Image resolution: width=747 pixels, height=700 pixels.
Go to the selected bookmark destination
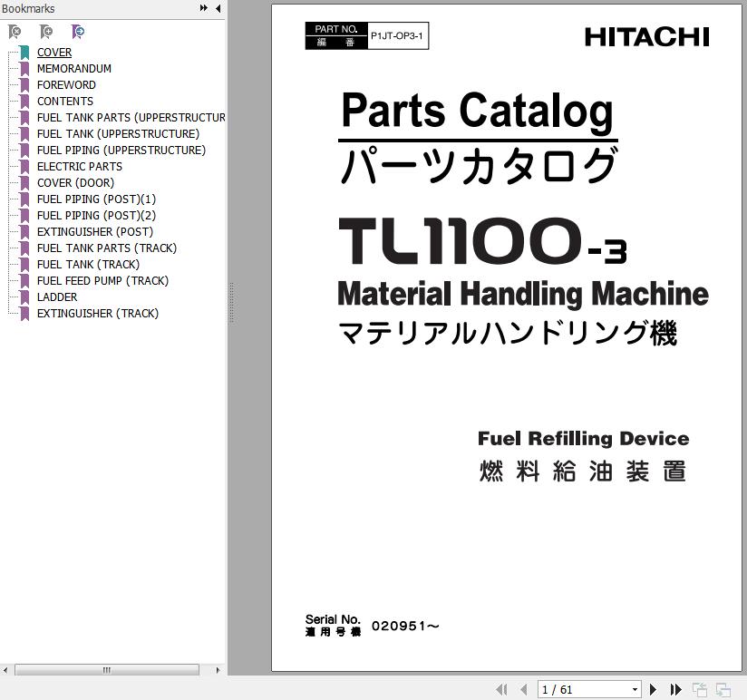click(78, 32)
